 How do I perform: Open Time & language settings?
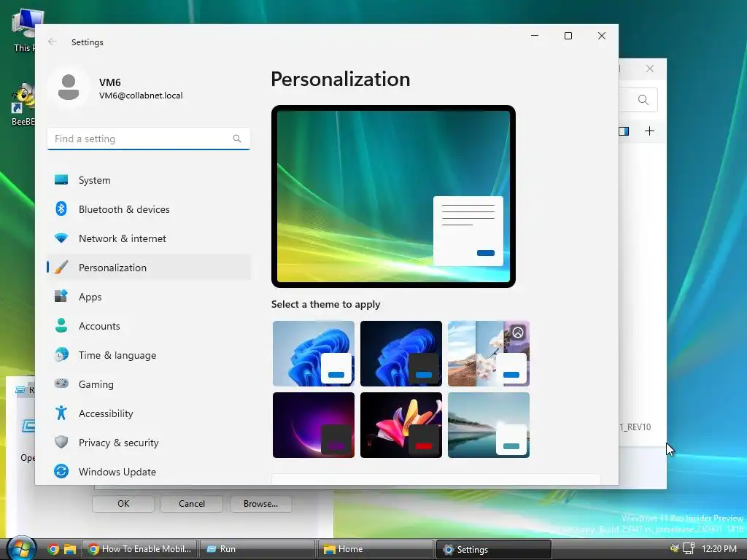pos(149,355)
